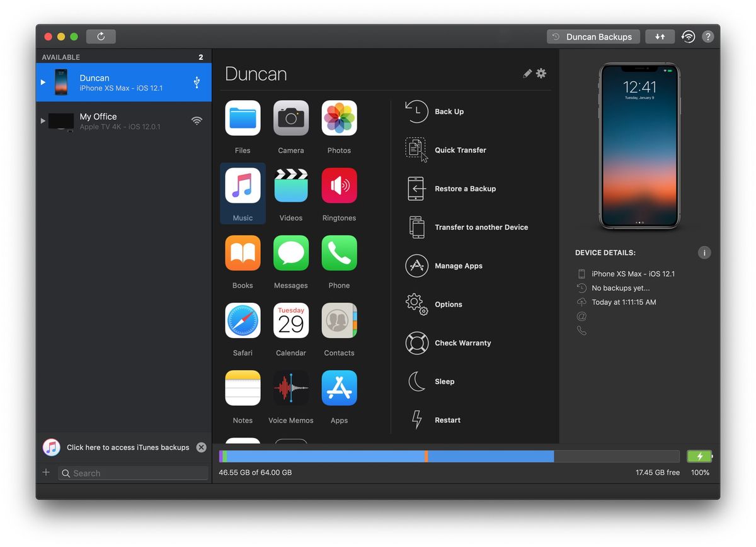Select Transfer to another Device
This screenshot has width=756, height=547.
pos(467,227)
